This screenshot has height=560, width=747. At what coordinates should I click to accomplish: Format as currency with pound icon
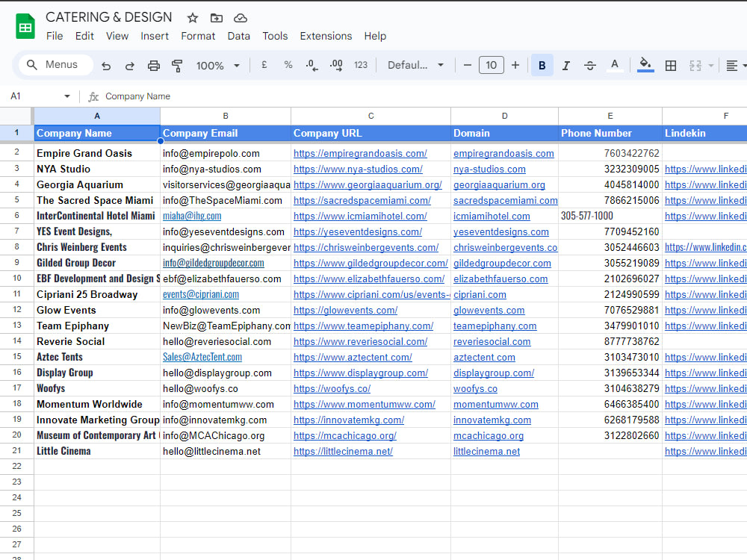pyautogui.click(x=264, y=65)
